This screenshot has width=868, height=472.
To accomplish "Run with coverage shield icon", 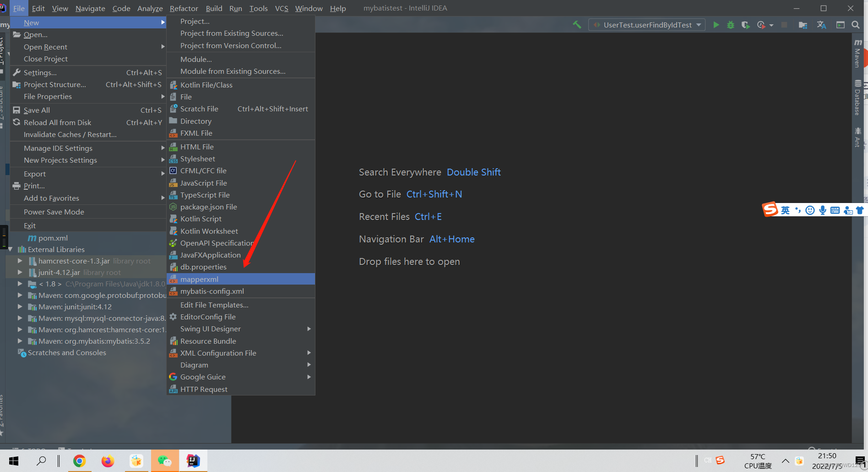I will pyautogui.click(x=745, y=25).
